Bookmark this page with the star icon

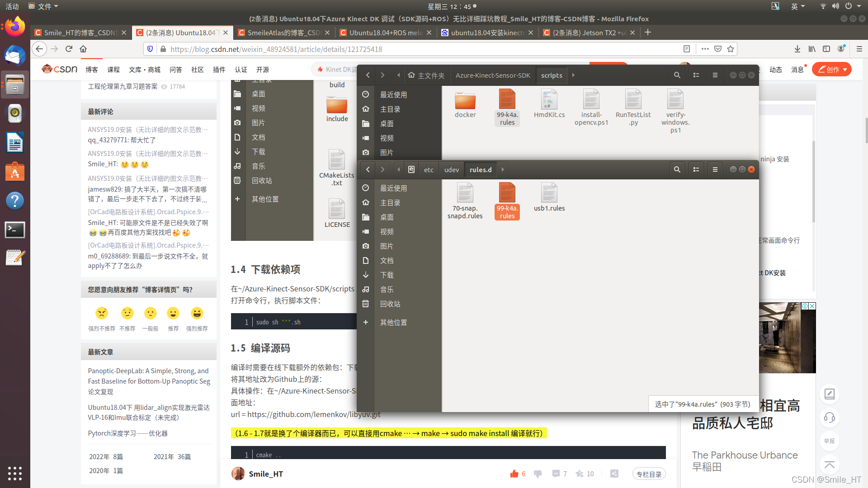coord(731,49)
